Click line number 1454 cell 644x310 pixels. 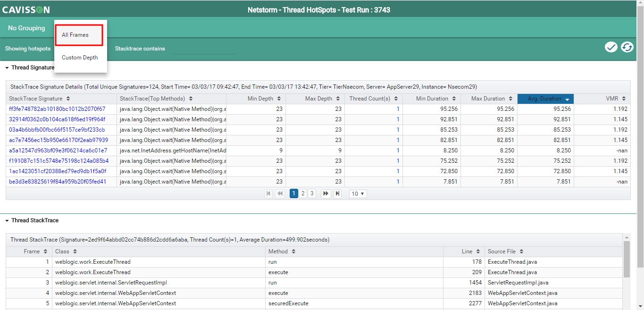(464, 283)
